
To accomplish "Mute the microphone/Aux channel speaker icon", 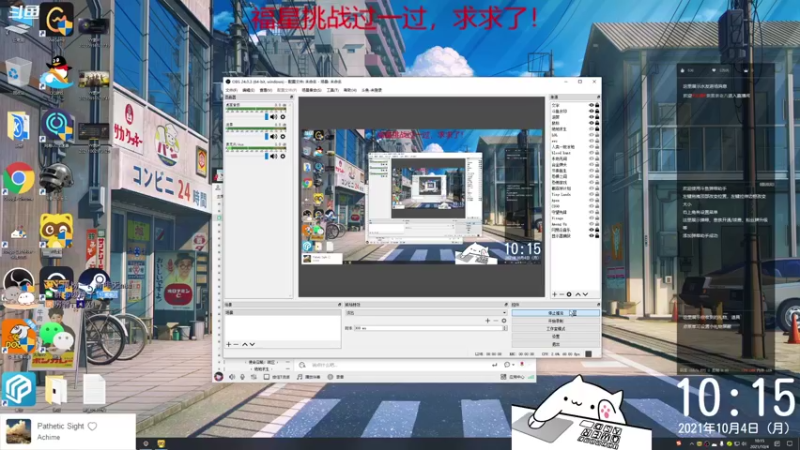I will pyautogui.click(x=274, y=156).
